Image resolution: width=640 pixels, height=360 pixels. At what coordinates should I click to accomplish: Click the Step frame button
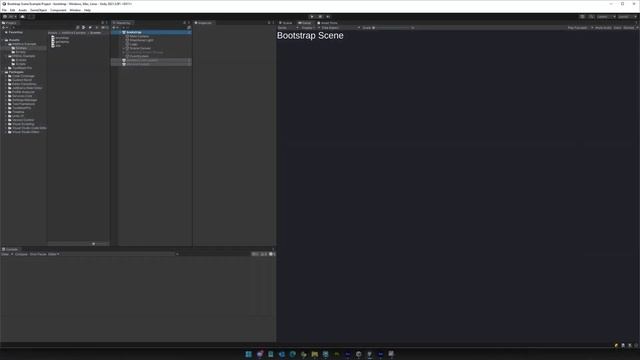click(x=328, y=17)
